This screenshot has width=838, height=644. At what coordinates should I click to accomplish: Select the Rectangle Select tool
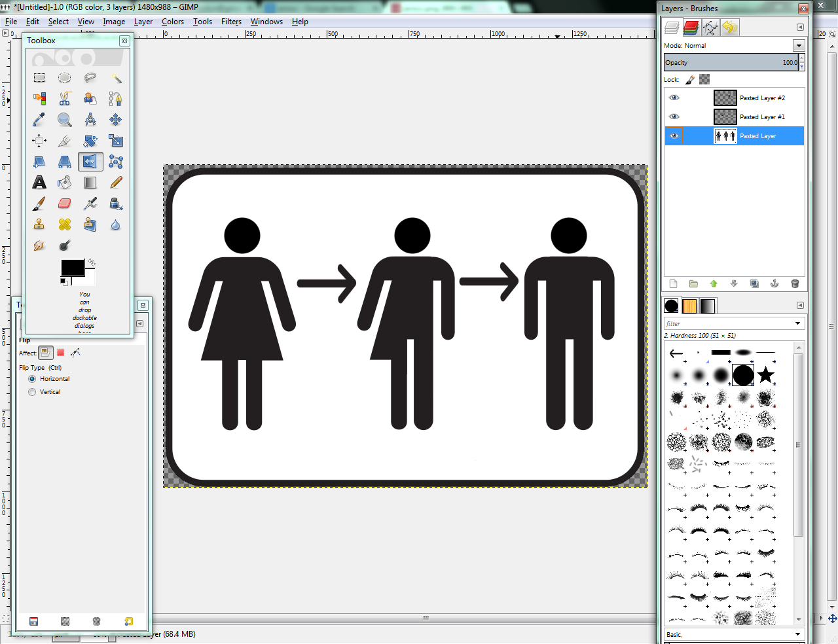pyautogui.click(x=39, y=78)
